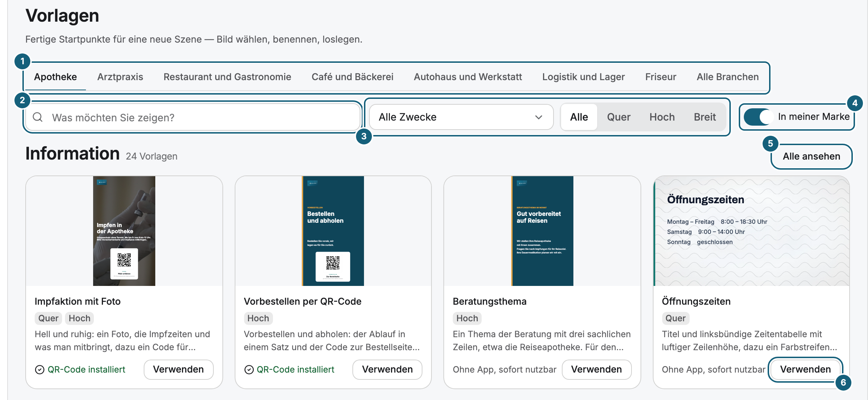868x400 pixels.
Task: Use the Öffnungszeiten template
Action: pos(806,369)
